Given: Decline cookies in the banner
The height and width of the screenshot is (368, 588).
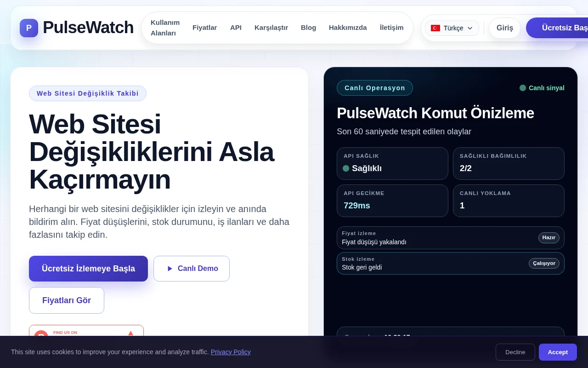Looking at the screenshot, I should click(x=515, y=352).
